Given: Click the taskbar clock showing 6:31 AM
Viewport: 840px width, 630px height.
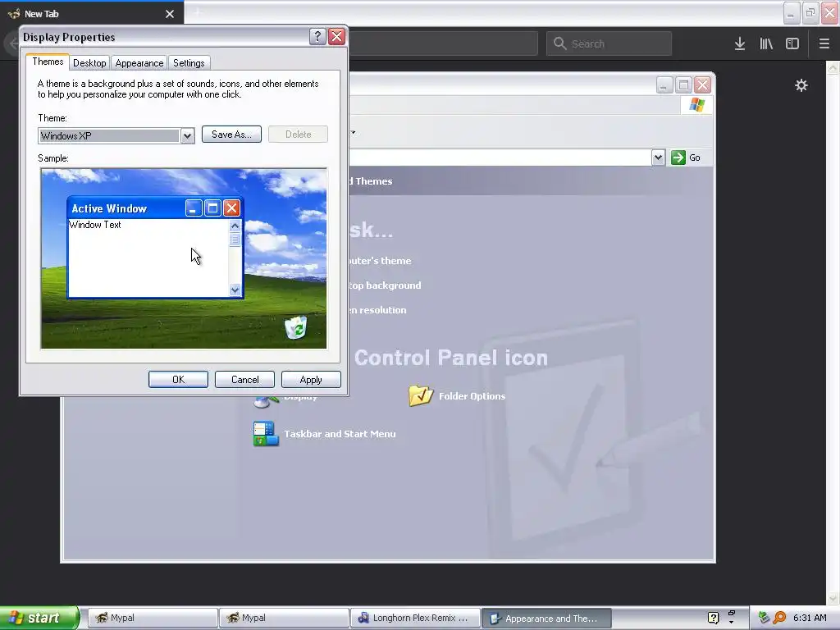Looking at the screenshot, I should 810,618.
